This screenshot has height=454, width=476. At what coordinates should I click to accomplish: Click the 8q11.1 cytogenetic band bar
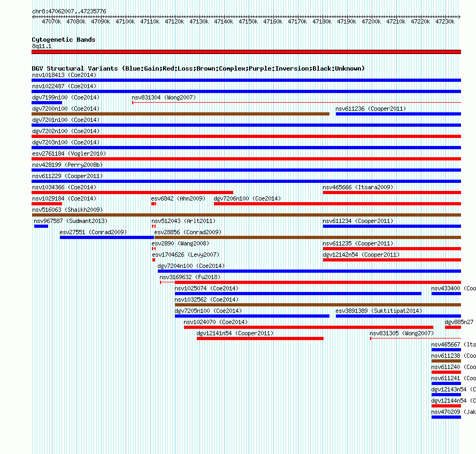246,52
